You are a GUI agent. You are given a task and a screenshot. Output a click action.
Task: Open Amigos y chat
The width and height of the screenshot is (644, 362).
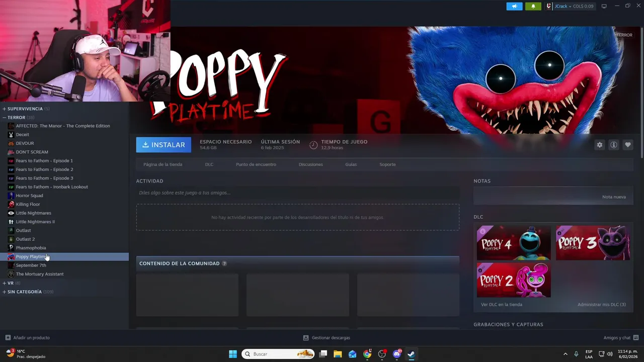click(621, 338)
